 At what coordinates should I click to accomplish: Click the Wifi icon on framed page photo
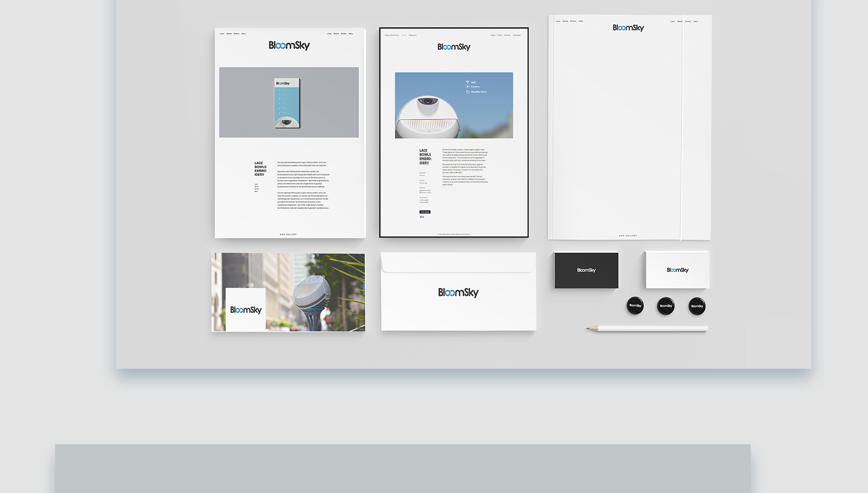[x=468, y=82]
